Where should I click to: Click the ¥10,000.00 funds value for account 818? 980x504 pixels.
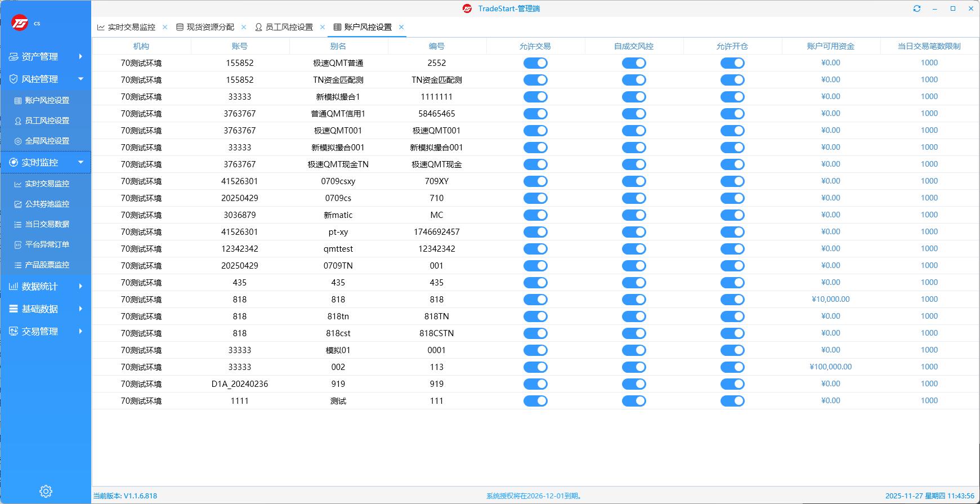click(x=830, y=299)
